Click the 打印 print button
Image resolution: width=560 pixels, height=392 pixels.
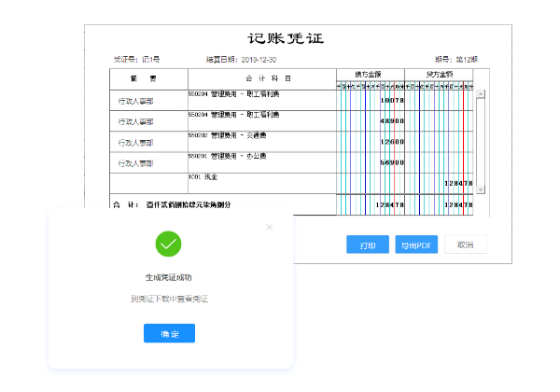(x=367, y=245)
